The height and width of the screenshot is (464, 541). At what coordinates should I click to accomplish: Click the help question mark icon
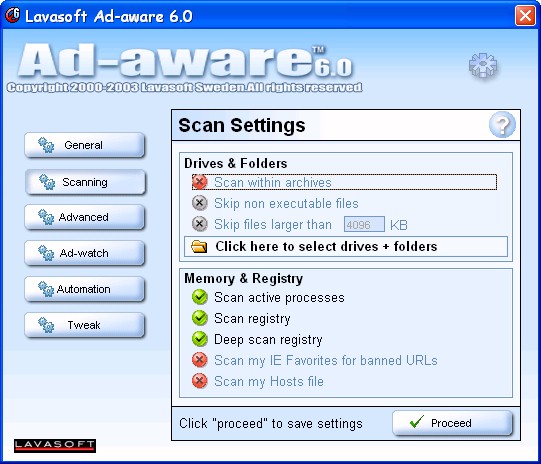[x=502, y=125]
